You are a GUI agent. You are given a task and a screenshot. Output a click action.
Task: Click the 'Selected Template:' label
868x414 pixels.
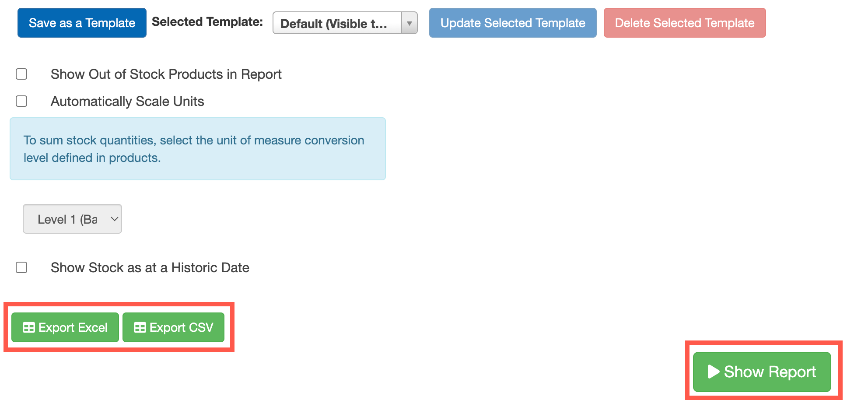207,22
